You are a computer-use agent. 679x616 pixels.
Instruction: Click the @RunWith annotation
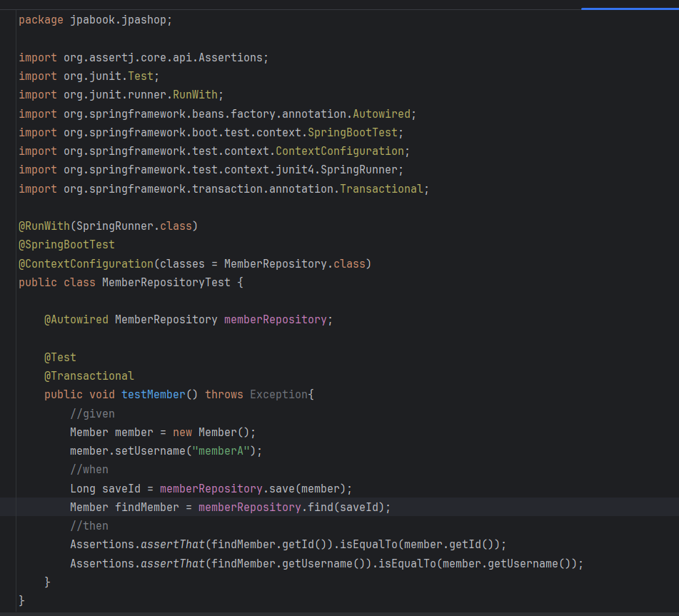coord(44,226)
